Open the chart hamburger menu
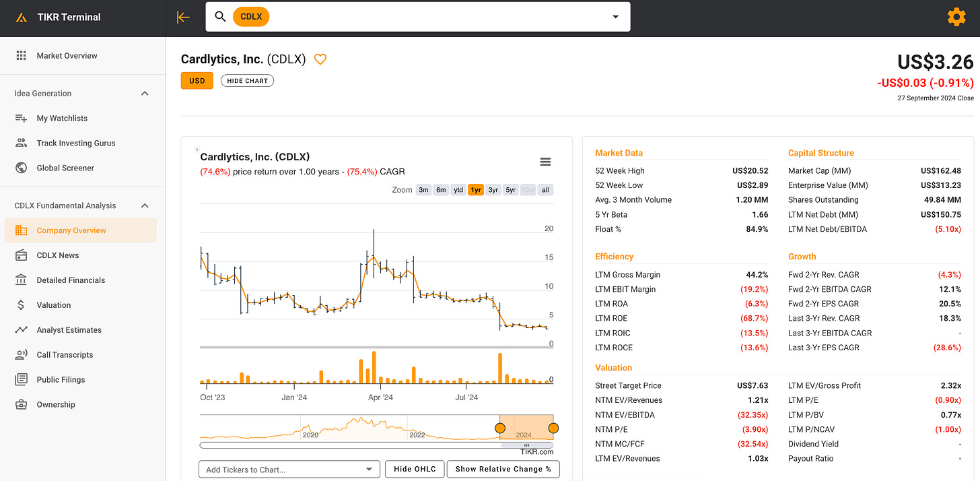The height and width of the screenshot is (481, 980). [x=546, y=162]
